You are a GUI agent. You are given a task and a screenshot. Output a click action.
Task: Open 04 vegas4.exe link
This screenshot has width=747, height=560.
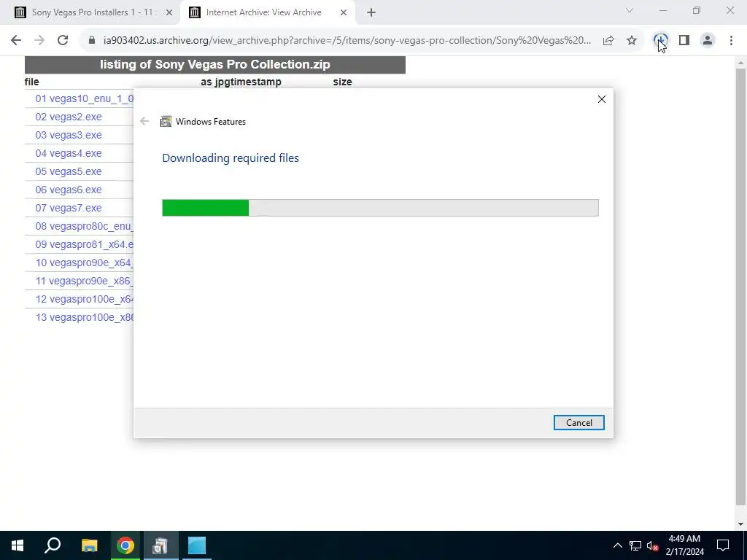click(x=68, y=153)
